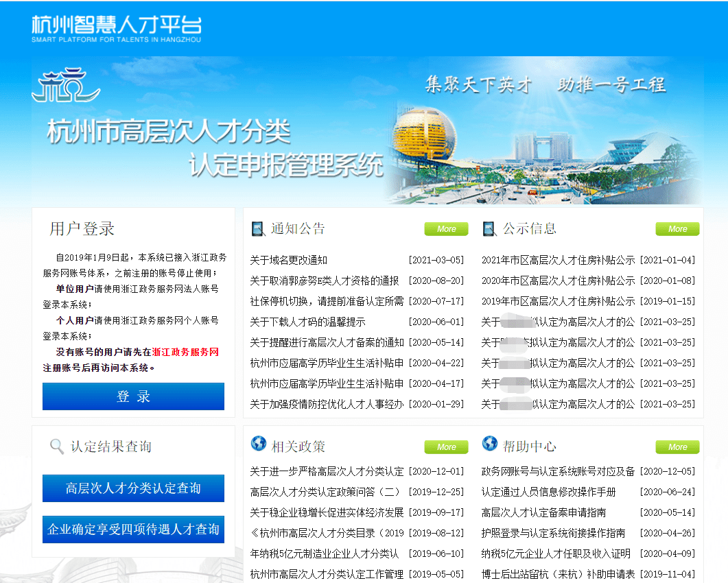728x583 pixels.
Task: Open notice 关于域名更改通知
Action: pos(288,261)
